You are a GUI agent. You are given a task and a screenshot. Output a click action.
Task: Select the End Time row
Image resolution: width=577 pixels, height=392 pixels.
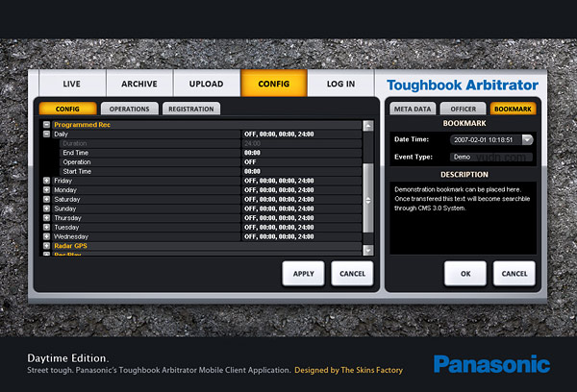211,153
